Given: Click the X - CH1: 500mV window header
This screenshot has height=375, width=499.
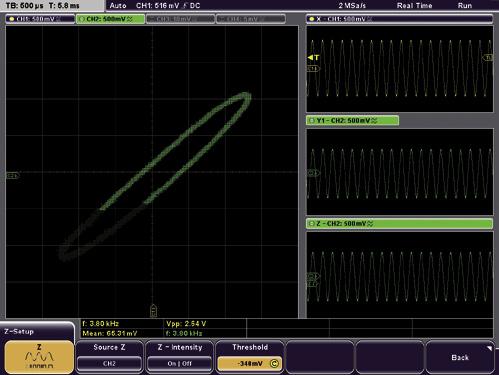Looking at the screenshot, I should coord(399,19).
